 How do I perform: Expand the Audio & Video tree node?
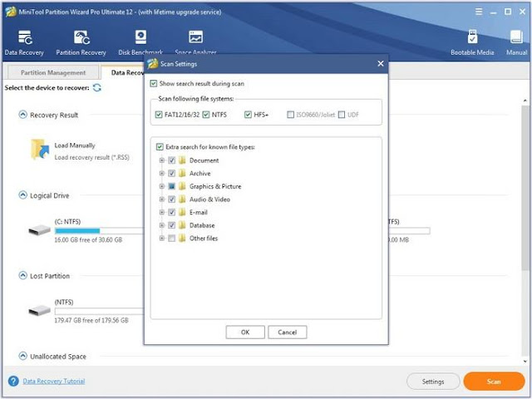(162, 199)
